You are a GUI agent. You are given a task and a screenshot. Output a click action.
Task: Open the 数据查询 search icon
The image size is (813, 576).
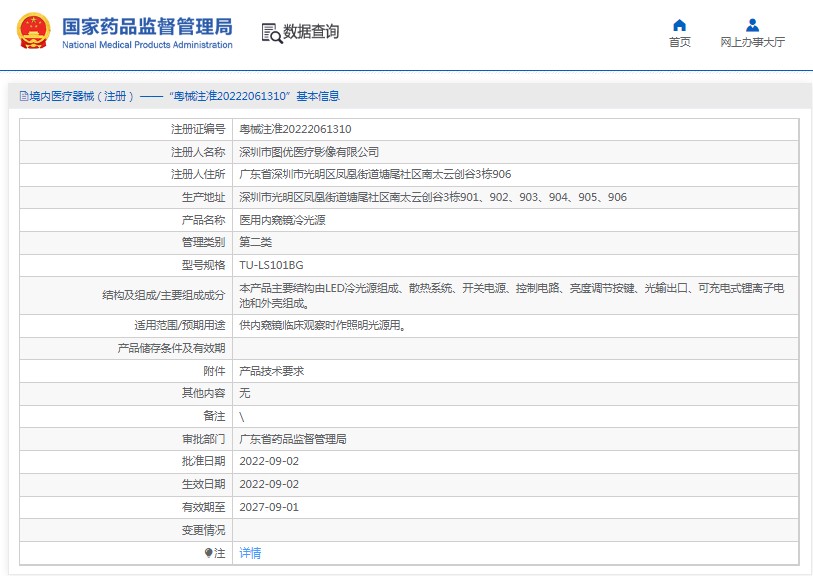point(272,33)
